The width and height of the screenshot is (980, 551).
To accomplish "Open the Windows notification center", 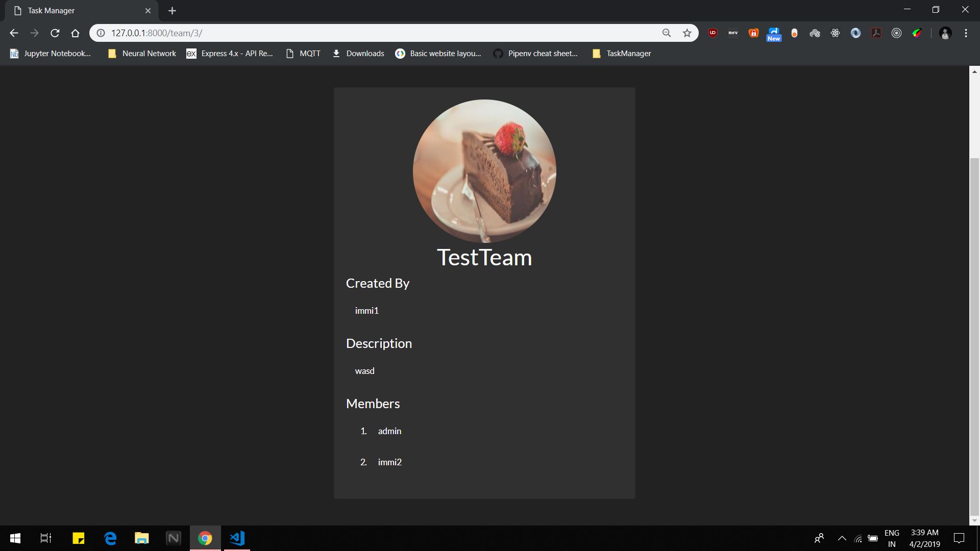I will (959, 538).
